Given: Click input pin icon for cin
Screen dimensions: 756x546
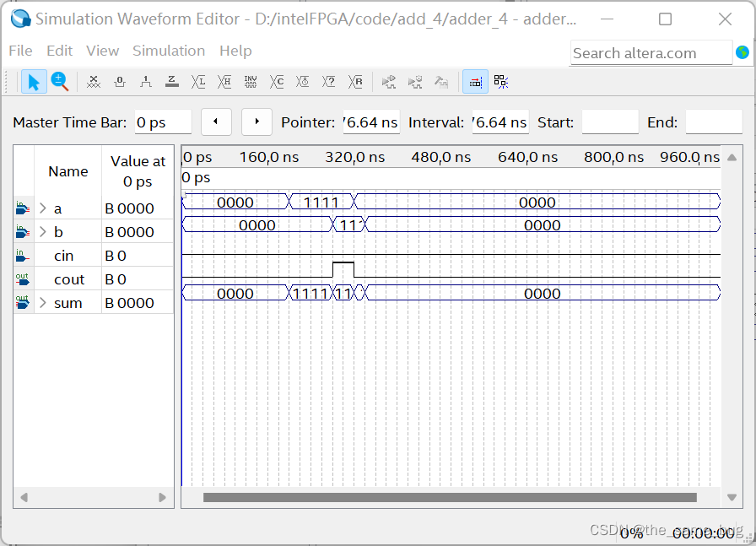Looking at the screenshot, I should click(x=22, y=255).
